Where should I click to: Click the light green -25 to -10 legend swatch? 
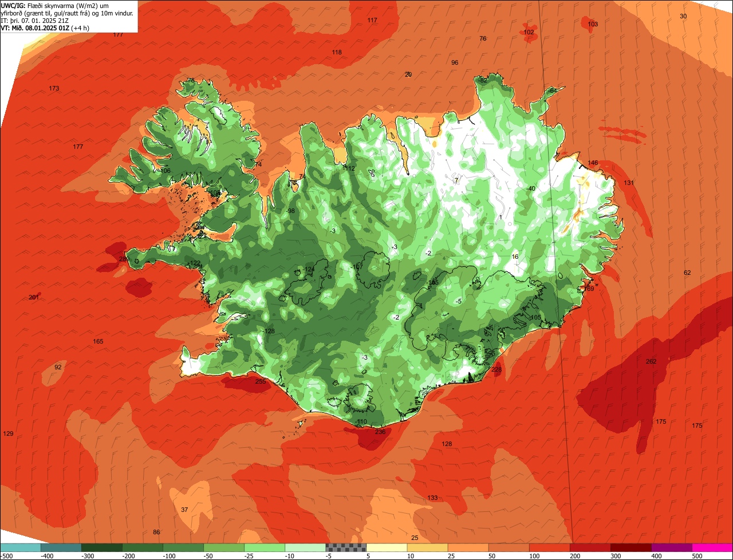click(265, 547)
